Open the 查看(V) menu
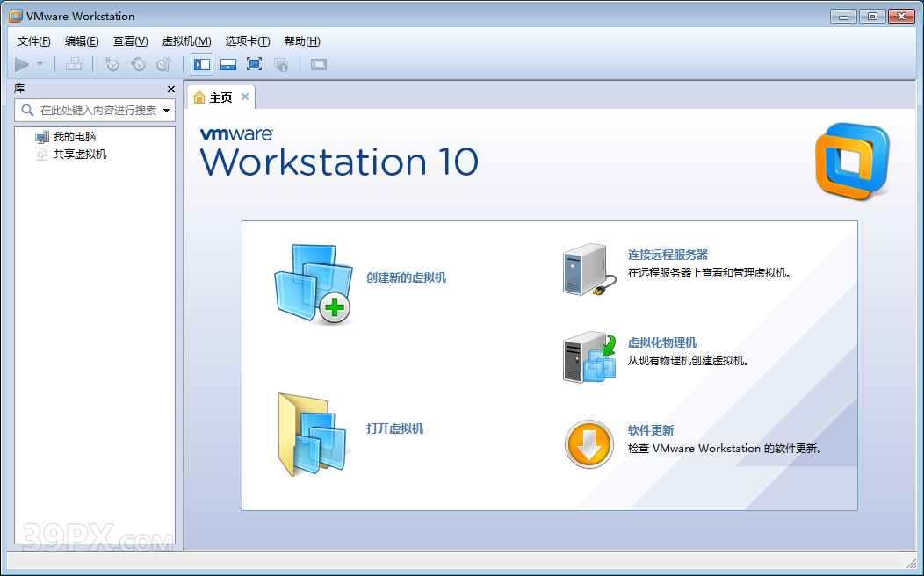 coord(130,40)
